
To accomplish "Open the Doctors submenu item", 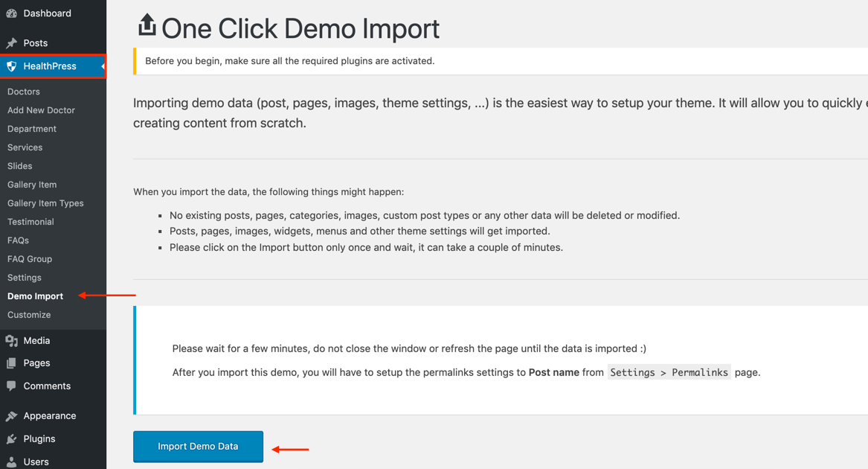I will (x=24, y=92).
